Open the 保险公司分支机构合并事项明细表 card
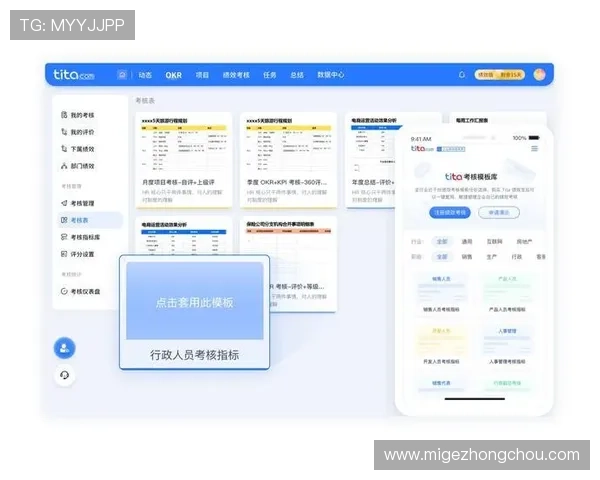 pyautogui.click(x=289, y=264)
